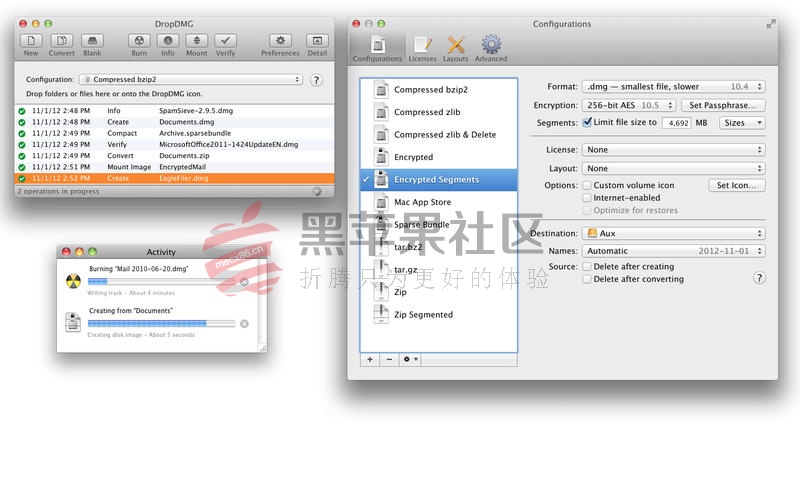Open the Names Automatic dropdown
The width and height of the screenshot is (800, 500).
click(x=673, y=251)
